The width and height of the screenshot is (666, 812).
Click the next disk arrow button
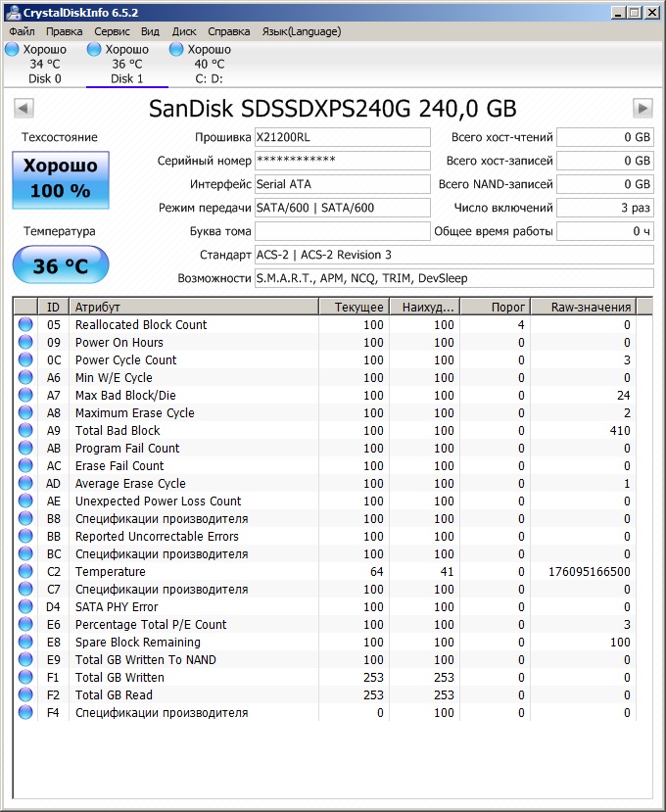(642, 108)
